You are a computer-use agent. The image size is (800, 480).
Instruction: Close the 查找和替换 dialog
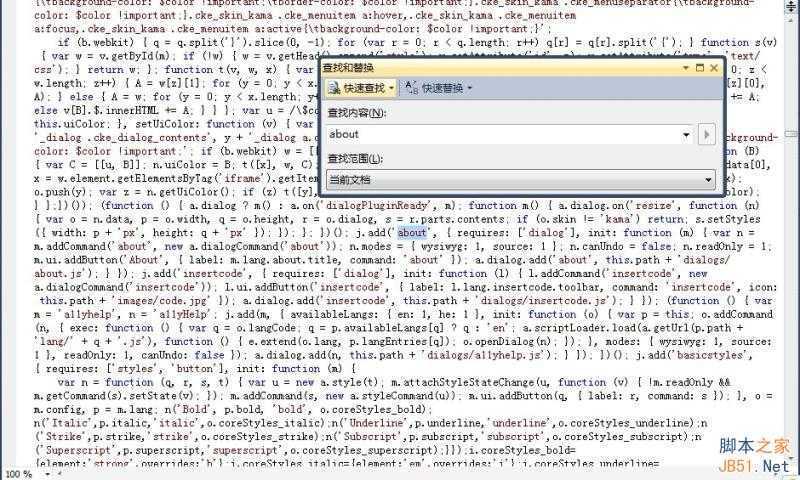tap(714, 67)
